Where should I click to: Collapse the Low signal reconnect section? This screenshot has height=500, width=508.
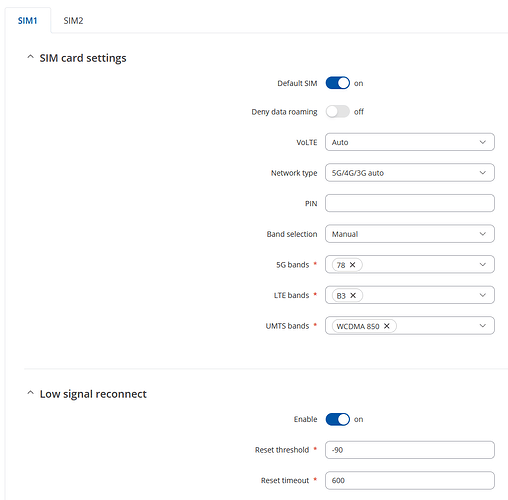click(x=30, y=393)
